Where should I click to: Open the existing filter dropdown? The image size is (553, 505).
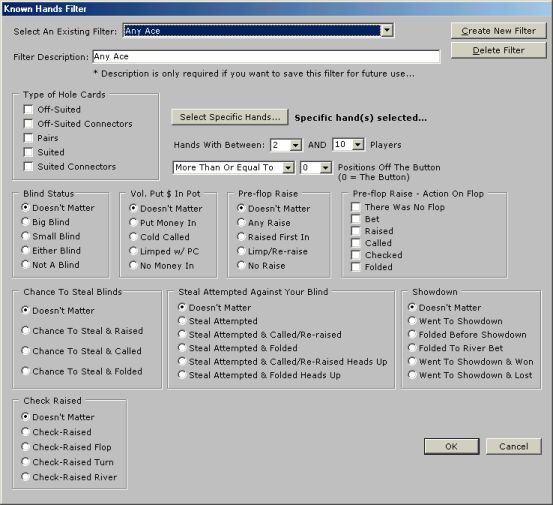(387, 31)
